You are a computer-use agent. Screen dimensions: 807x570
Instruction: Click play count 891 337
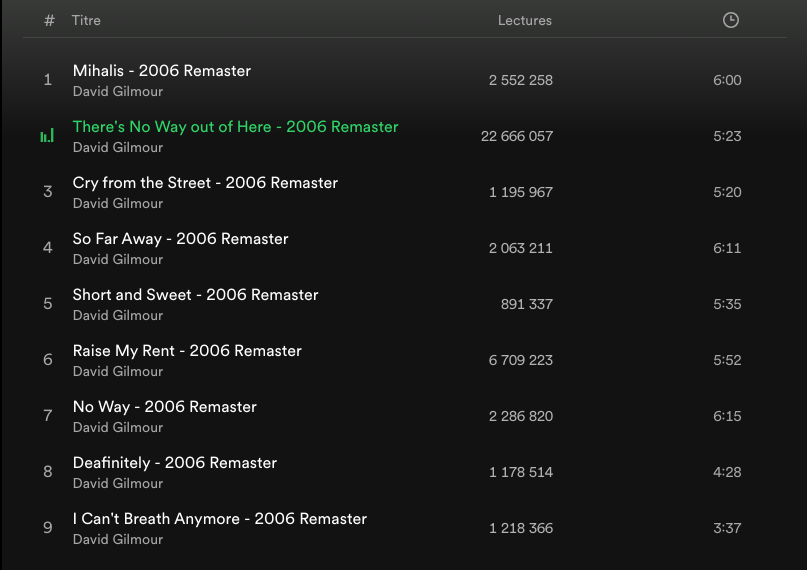[x=527, y=305]
